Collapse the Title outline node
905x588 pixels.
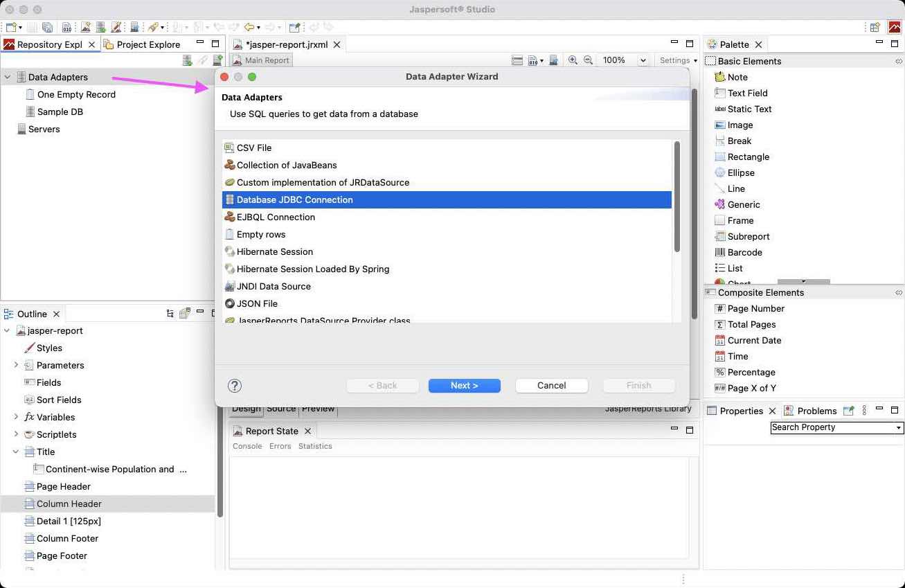[16, 452]
